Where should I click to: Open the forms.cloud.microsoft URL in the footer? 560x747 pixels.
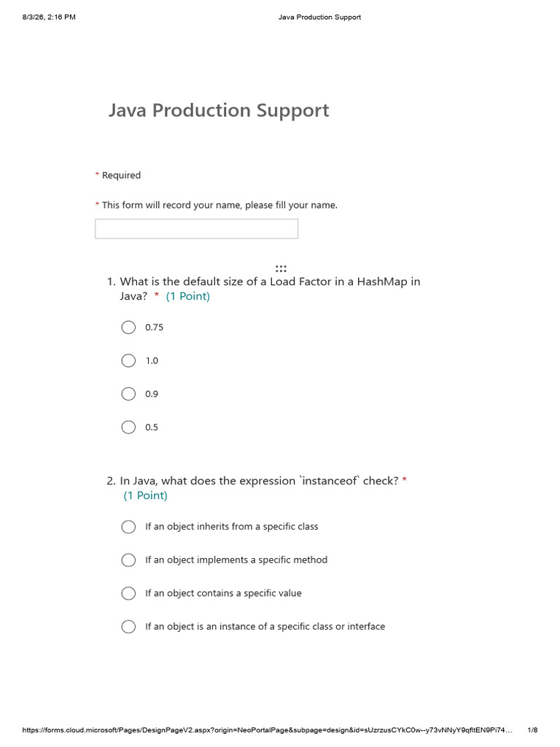click(267, 729)
